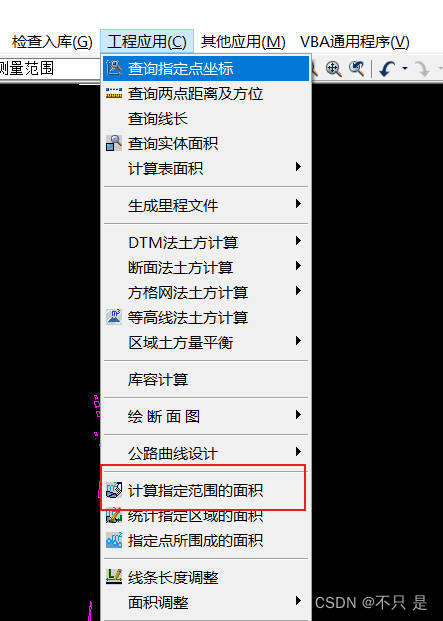The width and height of the screenshot is (443, 621).
Task: Click the icon beside 等高线法土方计算
Action: pyautogui.click(x=114, y=317)
